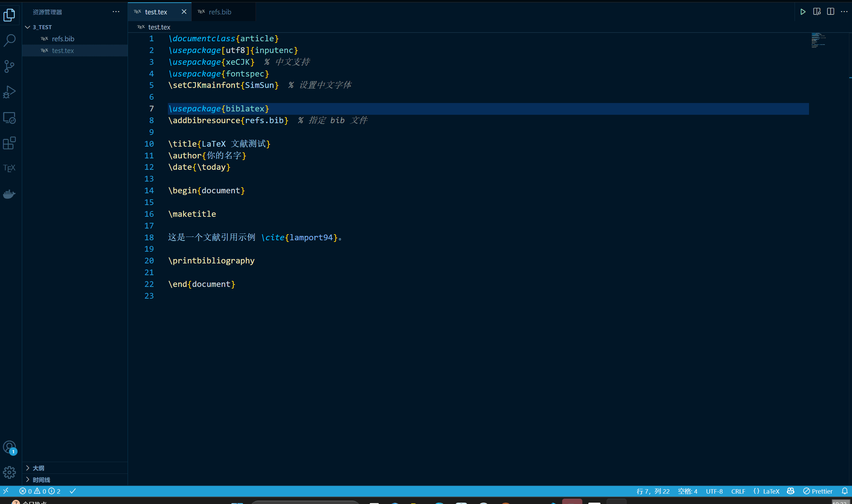This screenshot has width=852, height=504.
Task: Switch to the refs.bib tab
Action: [220, 12]
